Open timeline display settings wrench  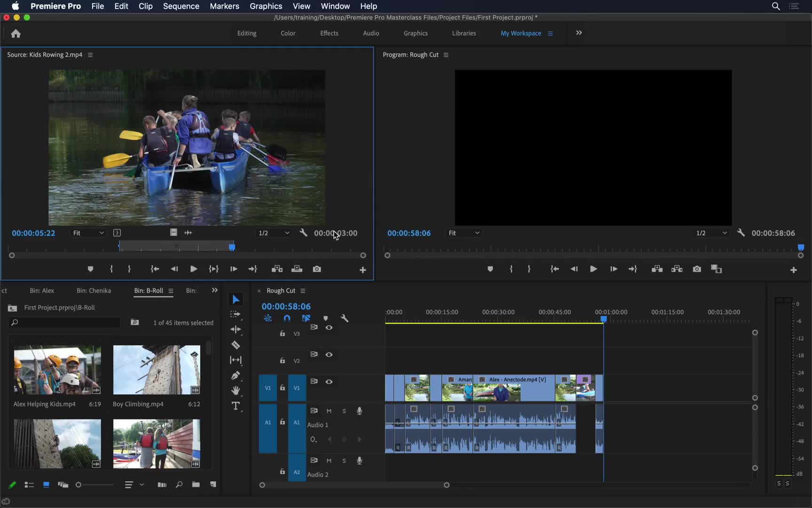(344, 318)
